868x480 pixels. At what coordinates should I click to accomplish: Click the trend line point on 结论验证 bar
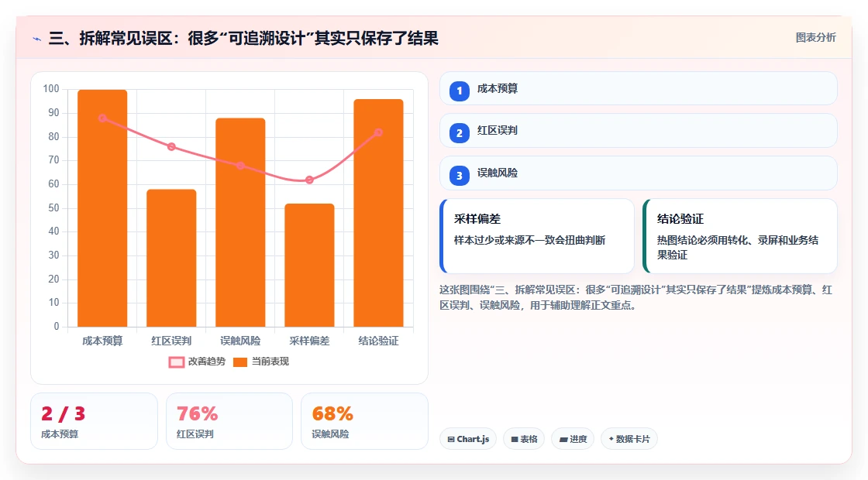point(379,132)
